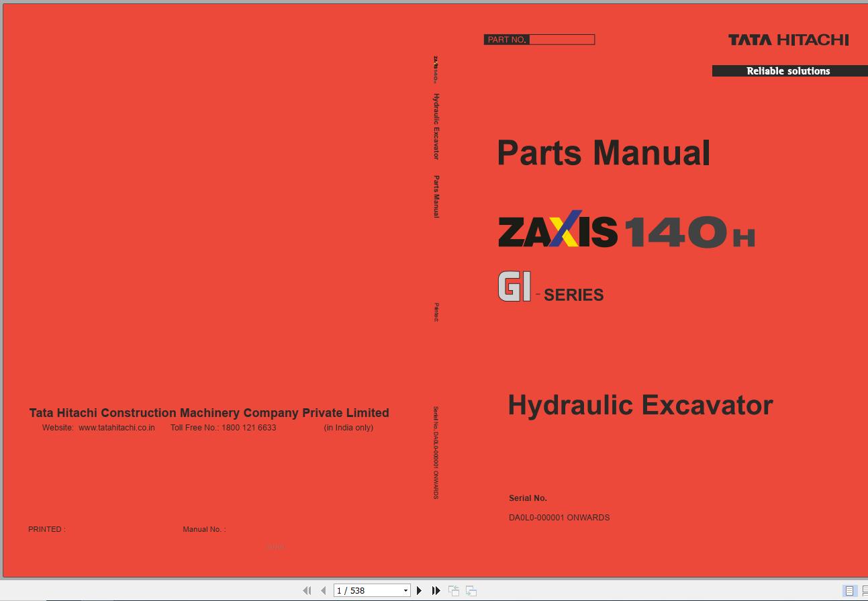The width and height of the screenshot is (868, 601).
Task: Jump to the last page
Action: pyautogui.click(x=436, y=591)
